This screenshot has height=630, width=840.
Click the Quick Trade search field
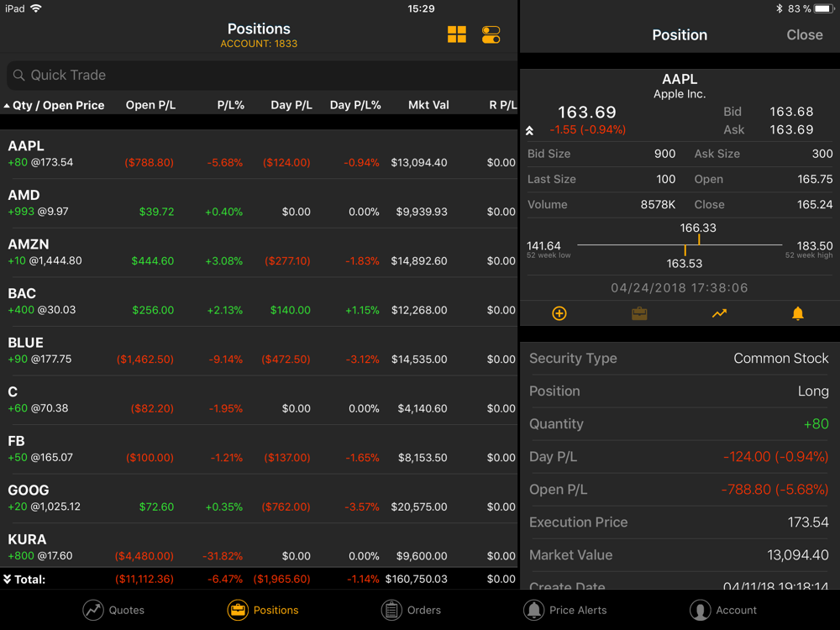pyautogui.click(x=262, y=75)
